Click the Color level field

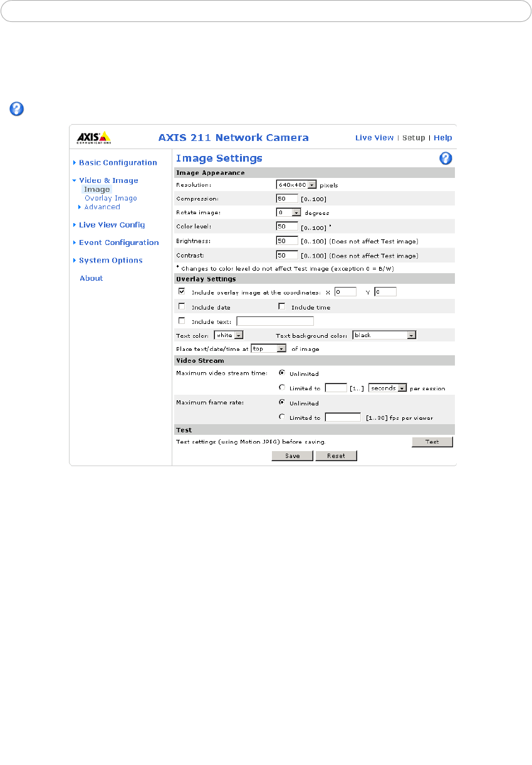pos(287,226)
